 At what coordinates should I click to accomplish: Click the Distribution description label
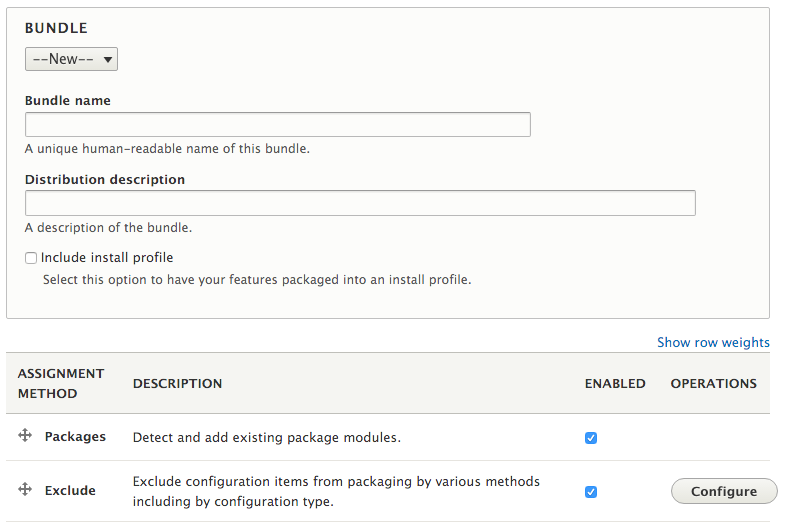tap(105, 180)
